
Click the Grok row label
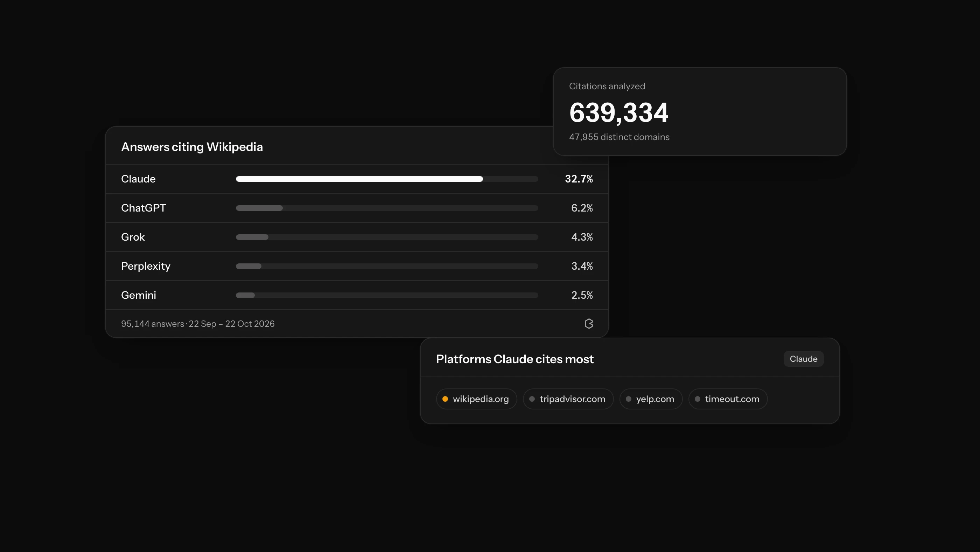click(x=133, y=237)
